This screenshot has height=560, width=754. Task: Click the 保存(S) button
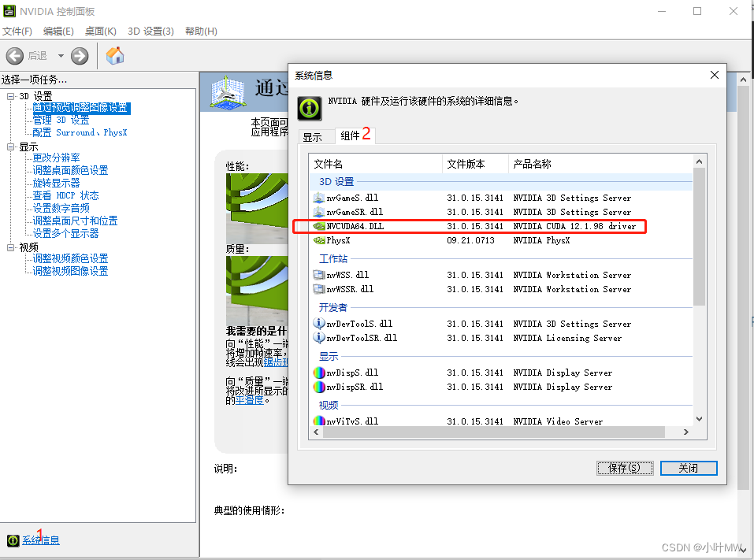625,468
